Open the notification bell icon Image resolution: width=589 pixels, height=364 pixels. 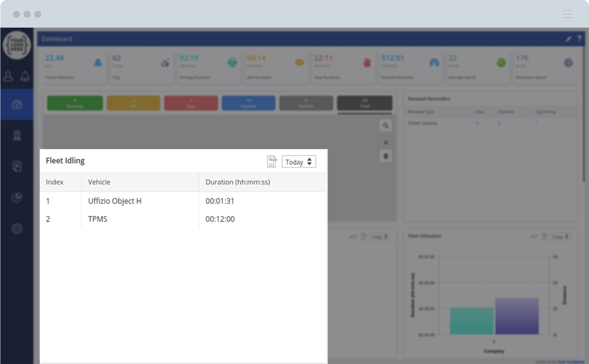(25, 76)
